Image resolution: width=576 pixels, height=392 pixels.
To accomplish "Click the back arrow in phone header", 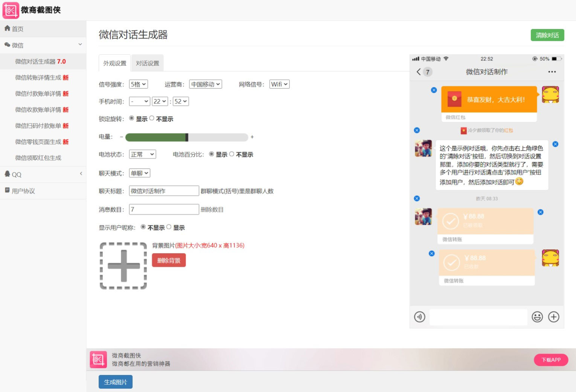I will coord(419,72).
